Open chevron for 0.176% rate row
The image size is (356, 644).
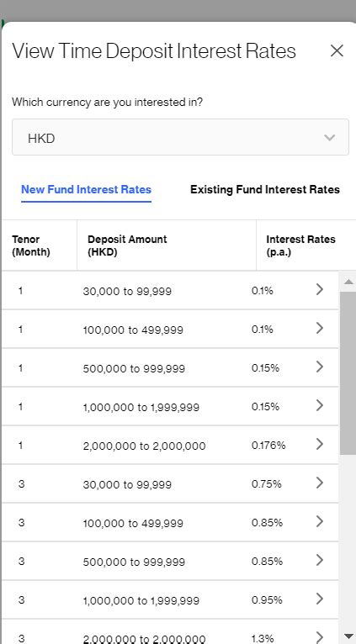click(320, 445)
